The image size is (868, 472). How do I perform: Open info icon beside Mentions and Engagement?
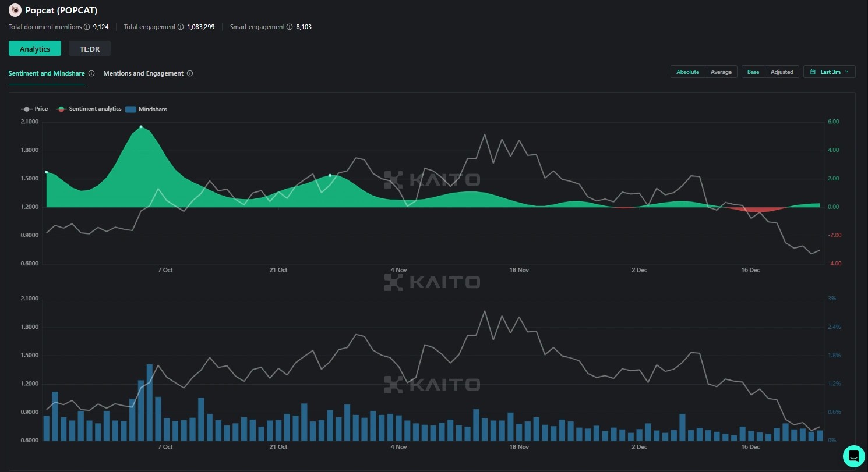coord(190,73)
